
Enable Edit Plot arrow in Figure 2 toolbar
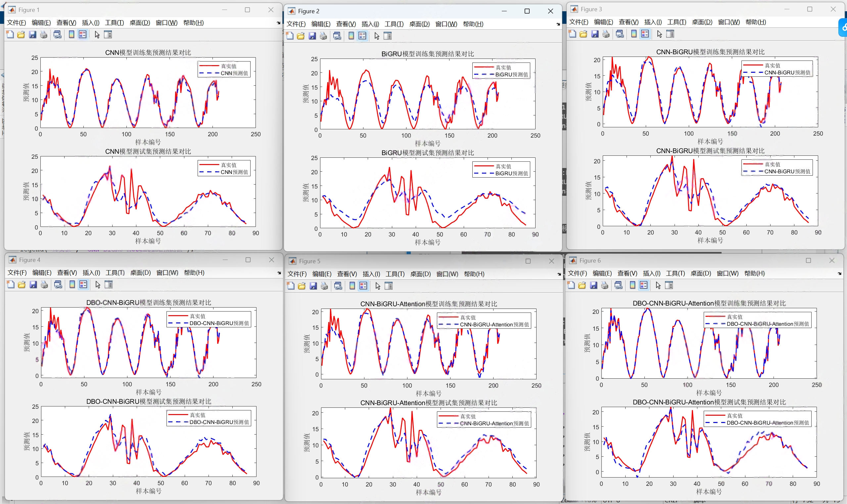pyautogui.click(x=377, y=36)
